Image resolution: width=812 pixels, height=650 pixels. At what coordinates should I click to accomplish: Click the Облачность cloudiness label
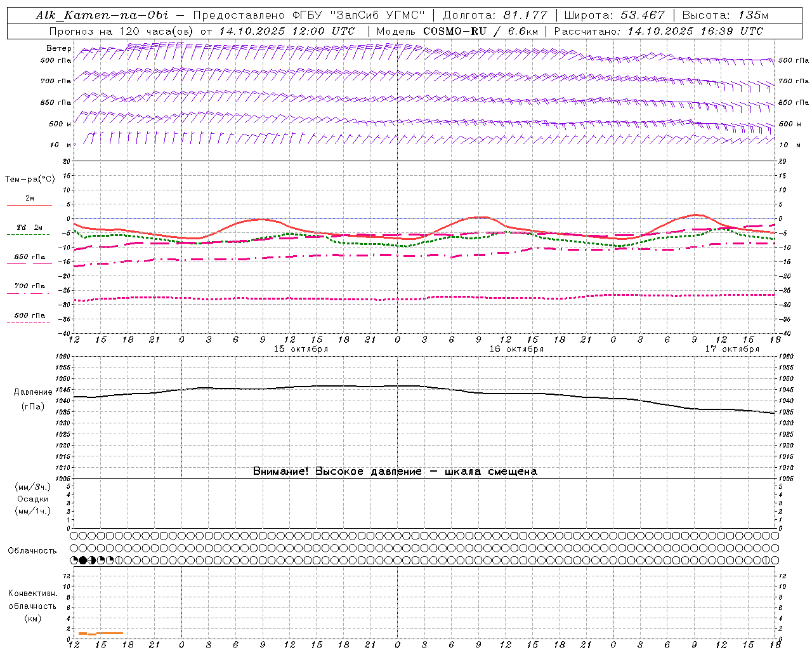tap(32, 551)
